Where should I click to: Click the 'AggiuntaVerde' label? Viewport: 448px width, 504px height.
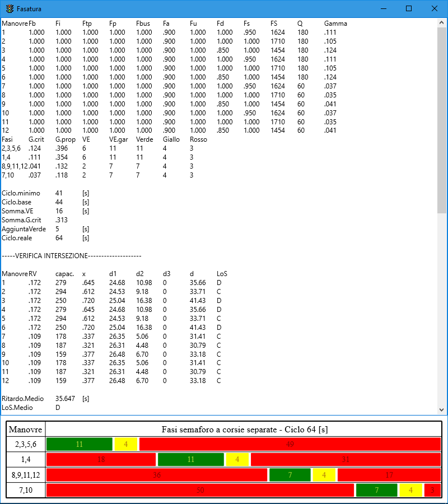[24, 229]
